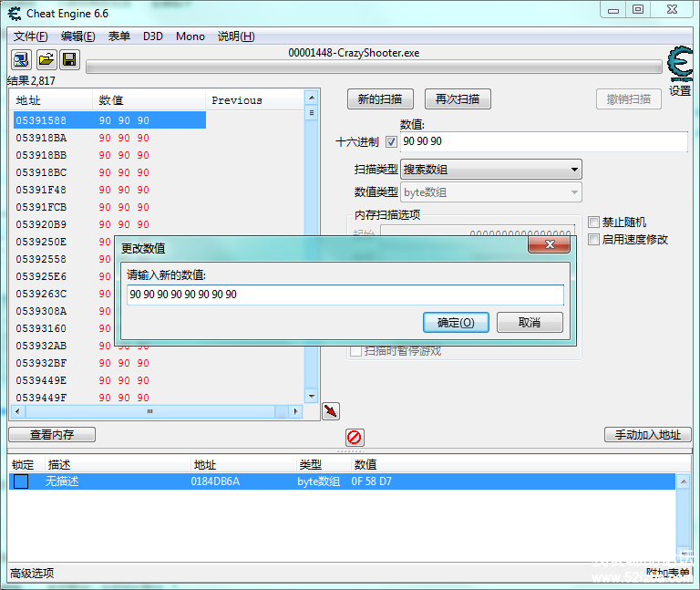The width and height of the screenshot is (700, 590).
Task: Click process name 00001448-CrazyShooter.exe
Action: click(x=354, y=53)
